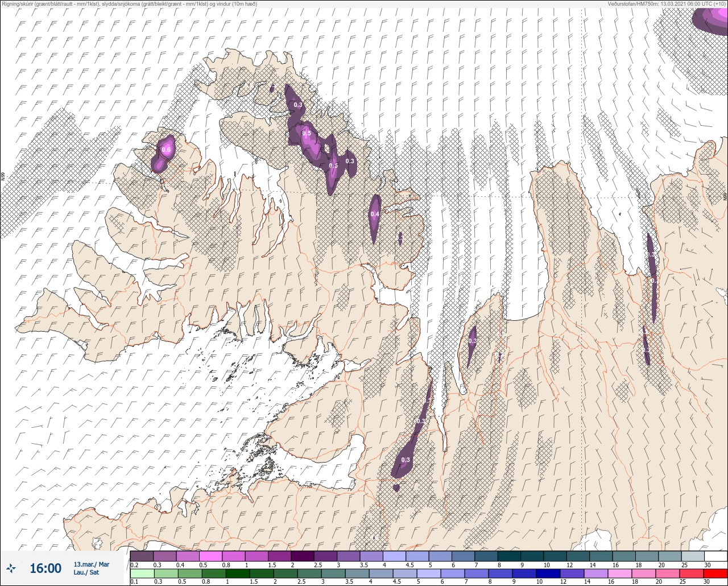Select the white 30 swatch in top legend row
This screenshot has width=728, height=586.
point(715,556)
